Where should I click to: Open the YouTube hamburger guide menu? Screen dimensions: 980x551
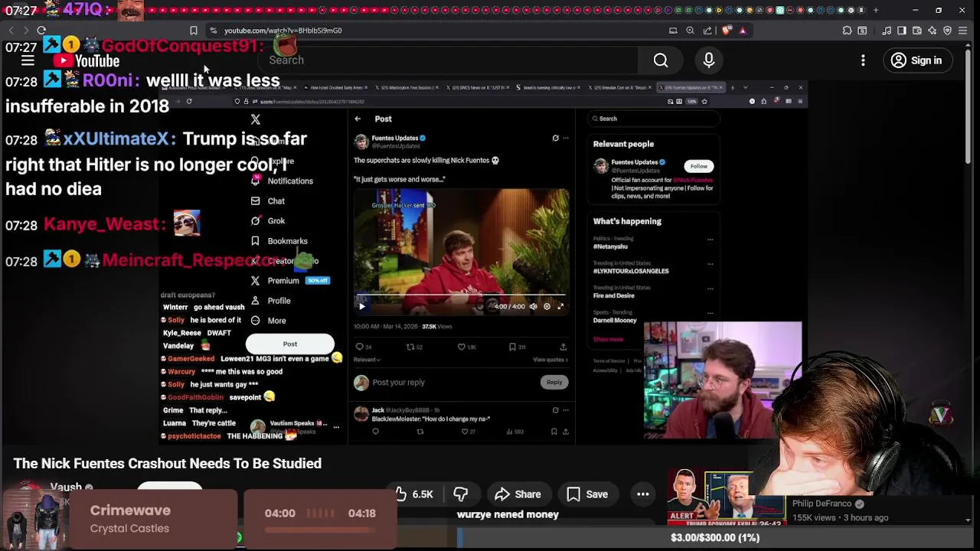pos(28,60)
